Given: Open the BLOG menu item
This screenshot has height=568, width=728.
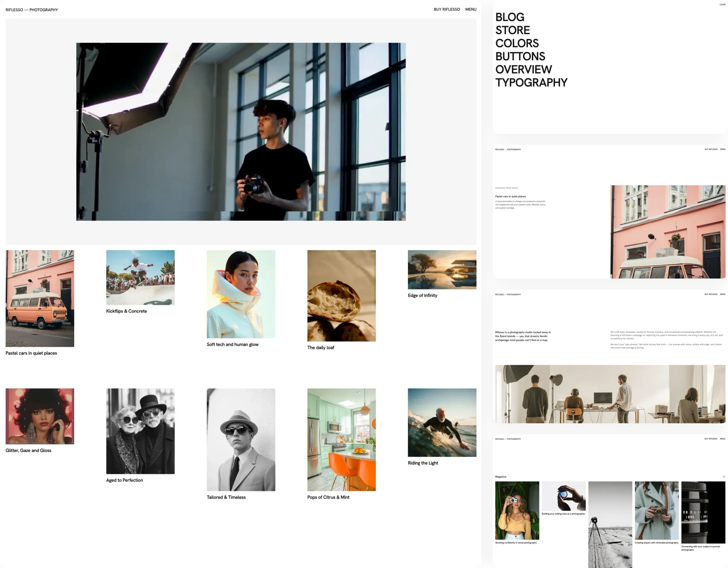Looking at the screenshot, I should 510,17.
